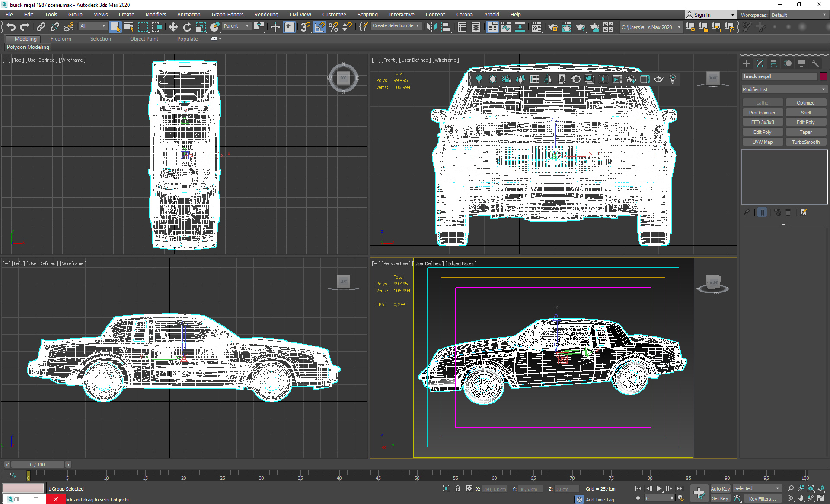Click the UVW Map modifier button
Screen dimensions: 830x504
tap(762, 142)
